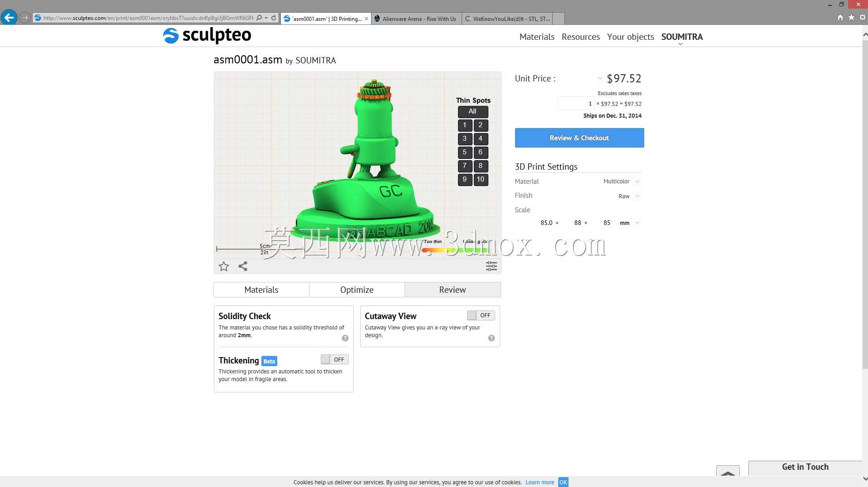Open the Get in Touch panel

[805, 468]
